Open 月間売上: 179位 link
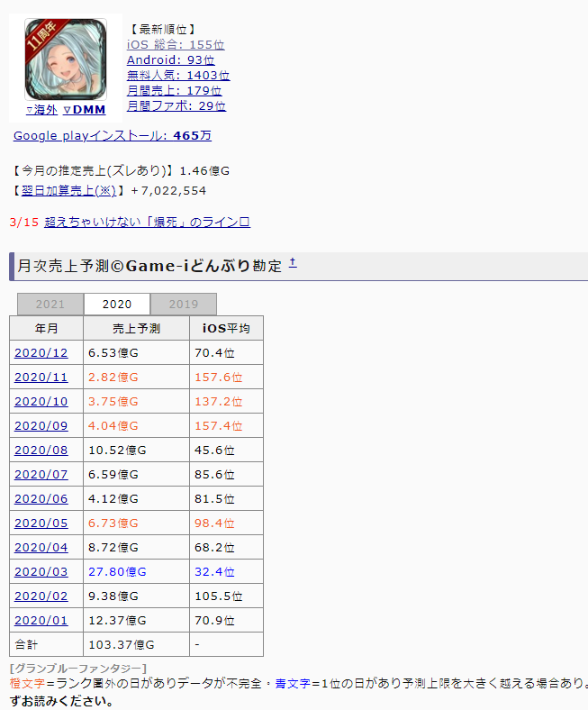Viewport: 588px width, 710px height. [175, 91]
